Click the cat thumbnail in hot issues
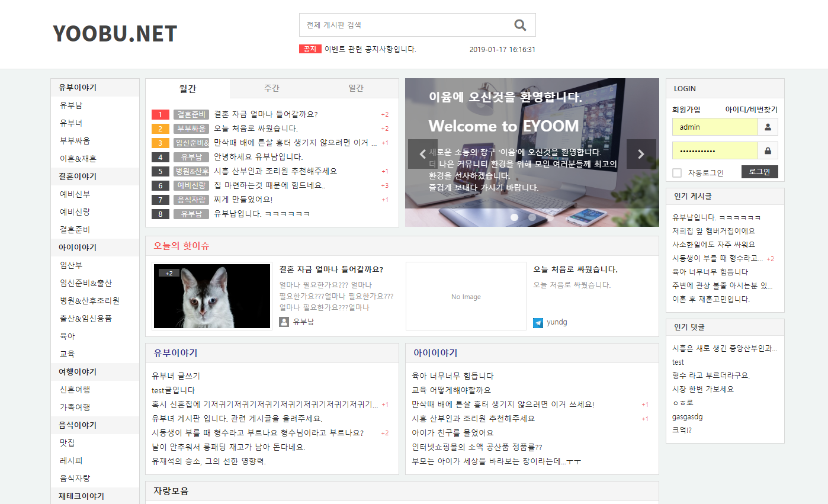This screenshot has width=828, height=504. coord(212,296)
